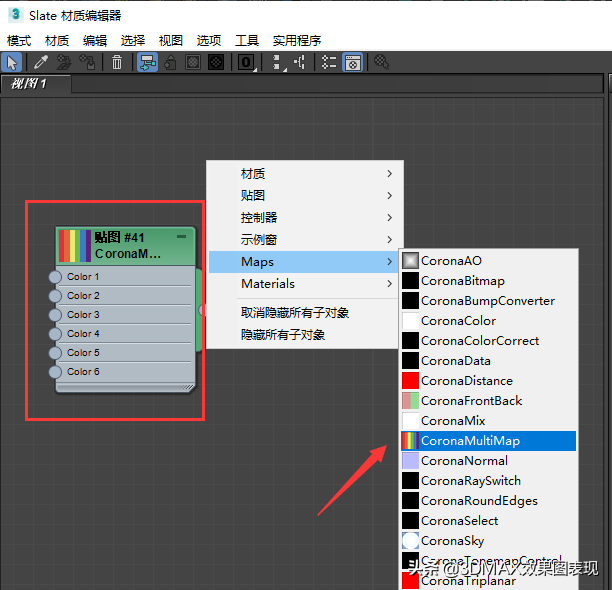Click the Color 1 input socket
The height and width of the screenshot is (590, 612).
(x=55, y=277)
